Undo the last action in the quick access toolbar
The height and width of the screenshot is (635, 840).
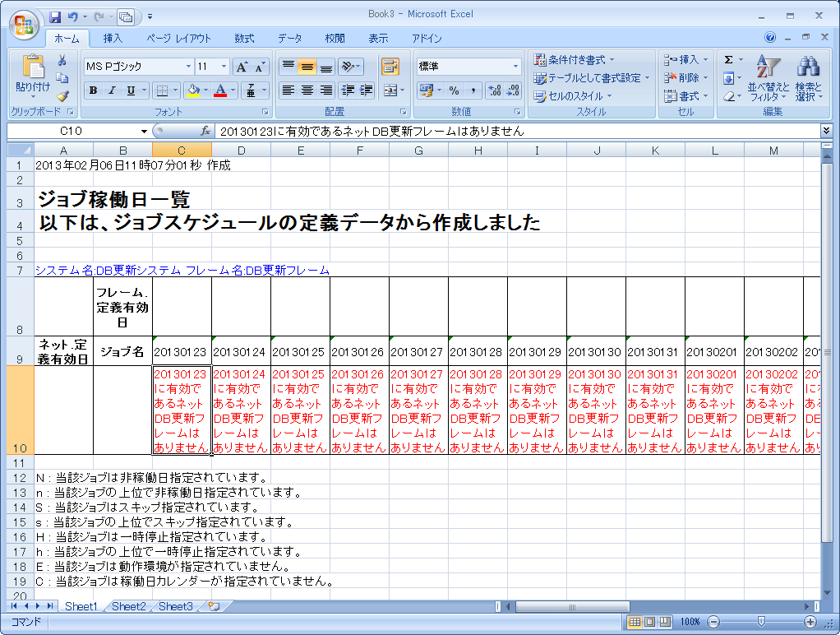[72, 17]
